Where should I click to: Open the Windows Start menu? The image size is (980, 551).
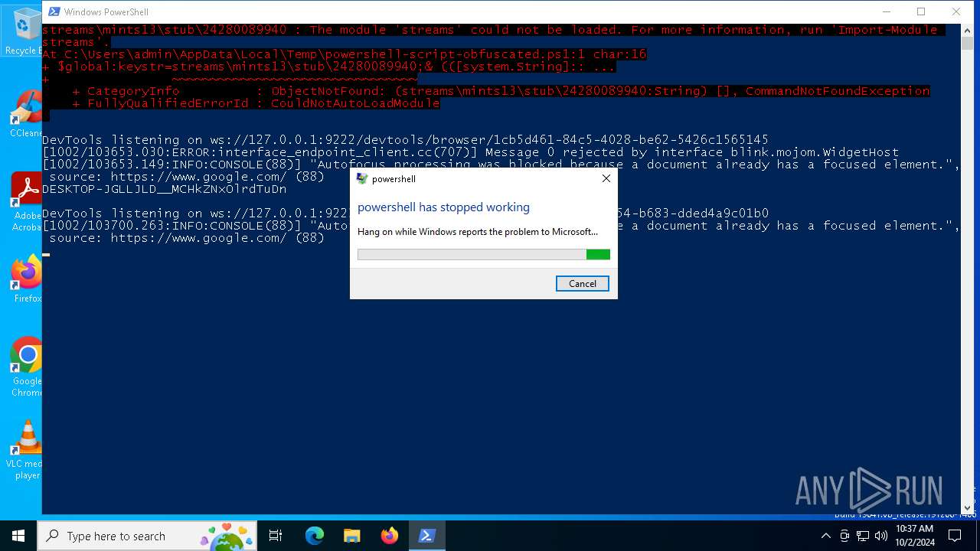coord(18,536)
